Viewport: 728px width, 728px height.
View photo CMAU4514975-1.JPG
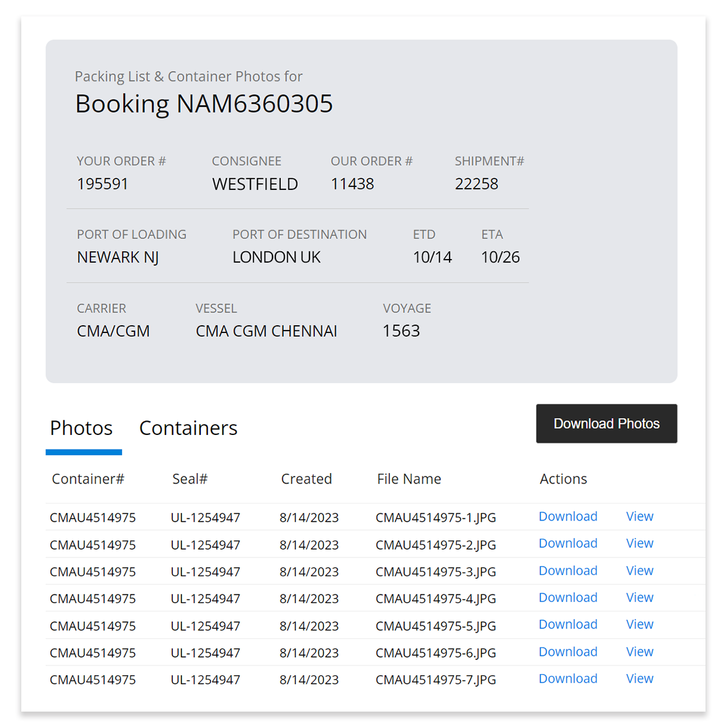coord(639,516)
